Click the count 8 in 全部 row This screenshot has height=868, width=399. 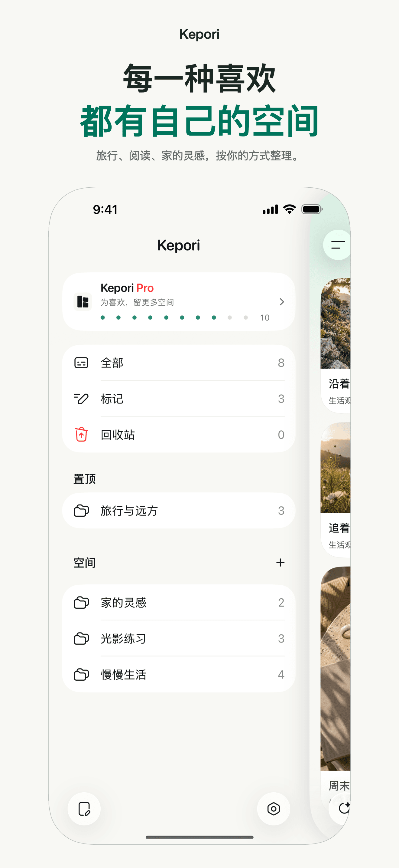281,363
